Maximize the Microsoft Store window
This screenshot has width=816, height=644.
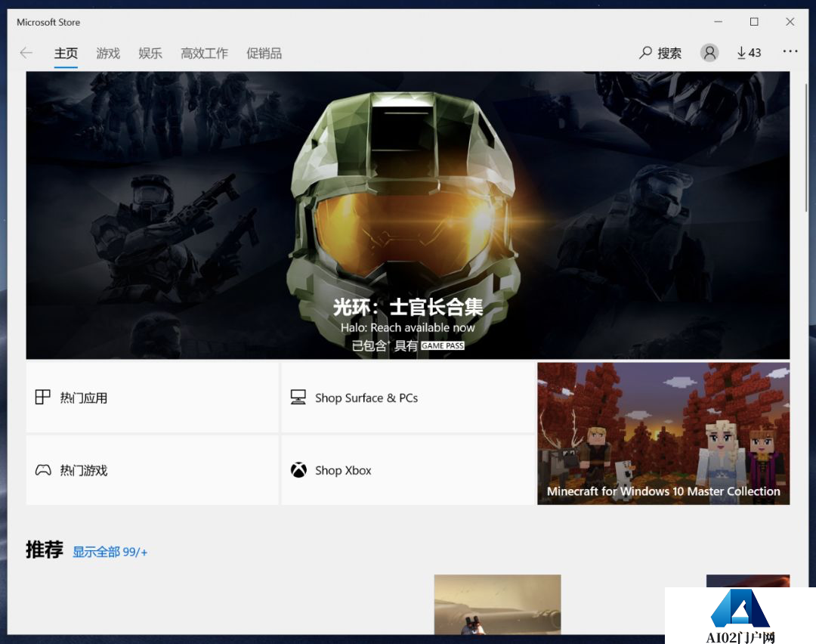(x=754, y=22)
